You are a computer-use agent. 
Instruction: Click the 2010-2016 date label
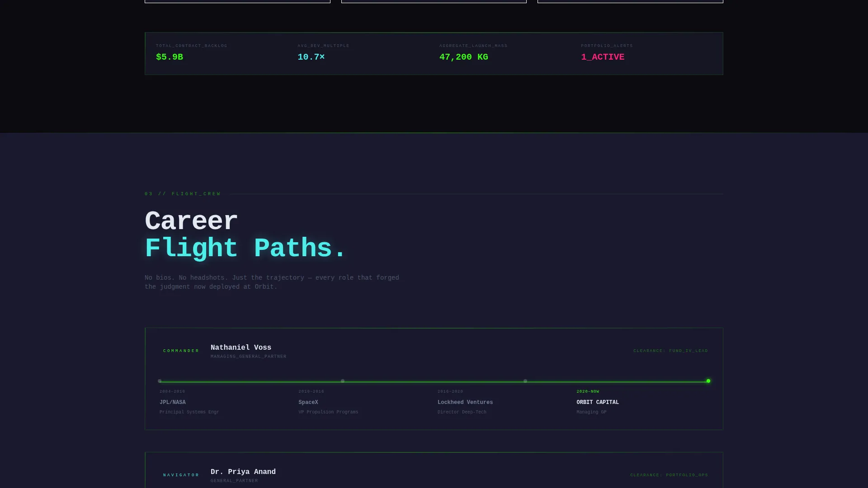click(311, 391)
